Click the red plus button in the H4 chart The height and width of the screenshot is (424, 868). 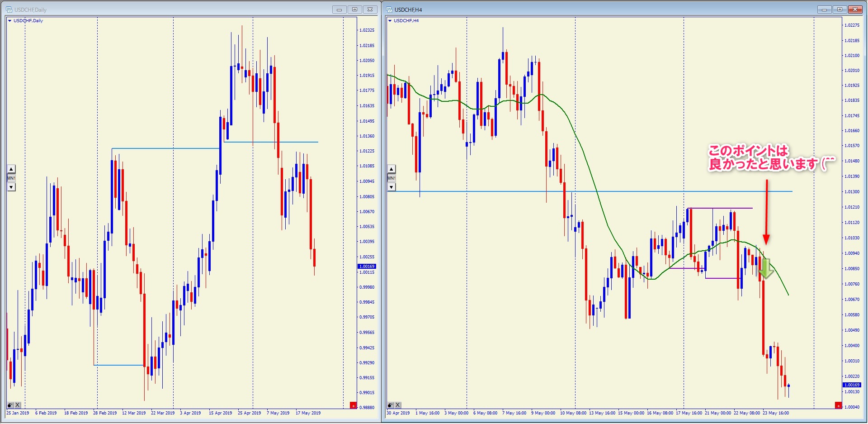point(838,405)
